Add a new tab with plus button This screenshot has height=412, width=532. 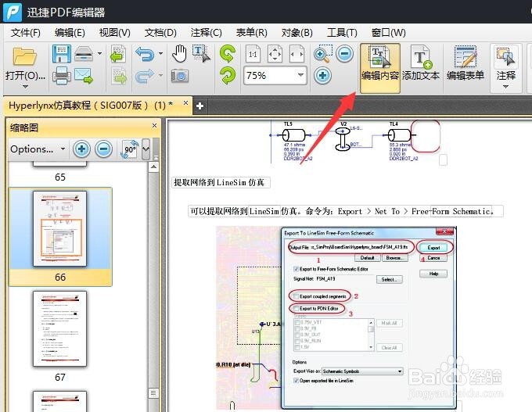(x=199, y=106)
